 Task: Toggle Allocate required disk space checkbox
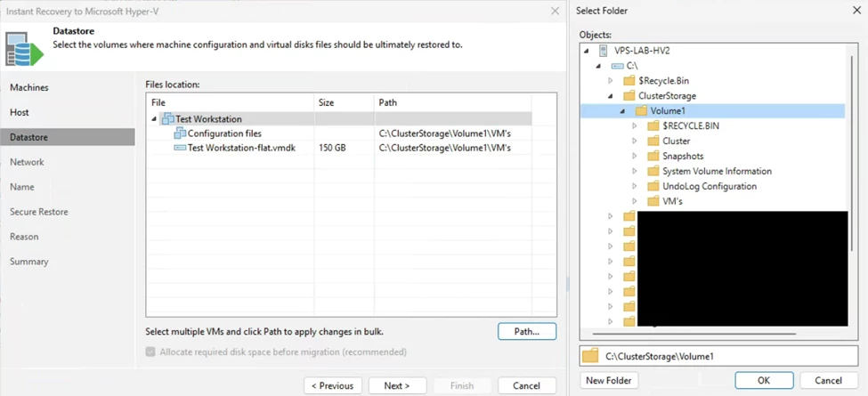click(x=150, y=352)
